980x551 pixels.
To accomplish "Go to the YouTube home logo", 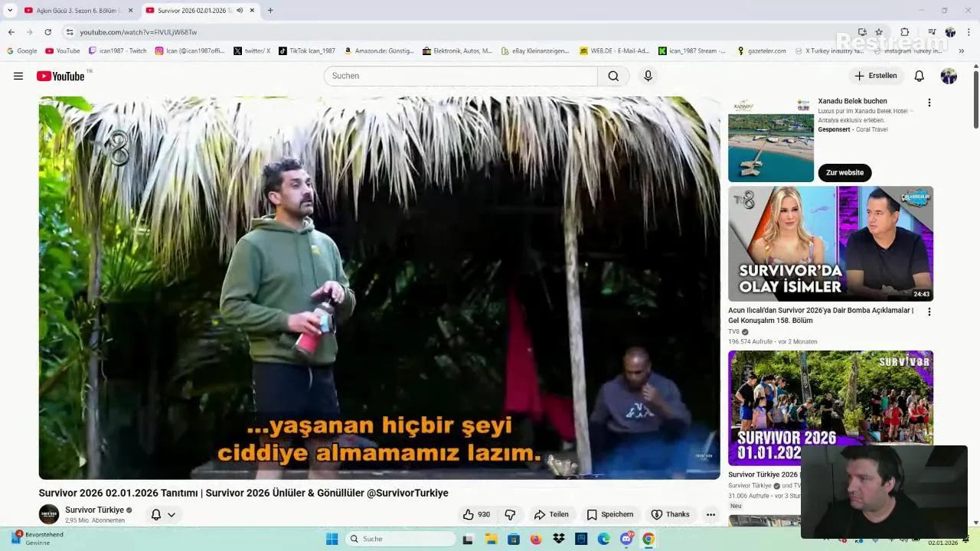I will [60, 76].
